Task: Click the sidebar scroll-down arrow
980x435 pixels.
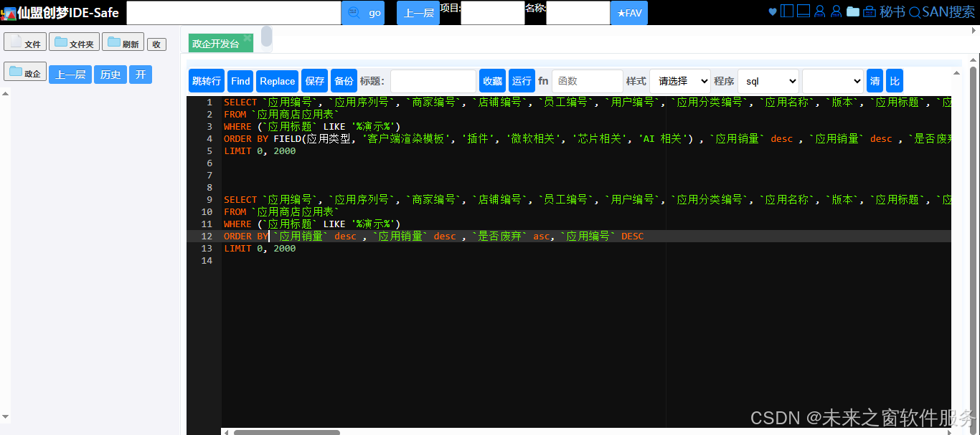Action: click(x=6, y=417)
